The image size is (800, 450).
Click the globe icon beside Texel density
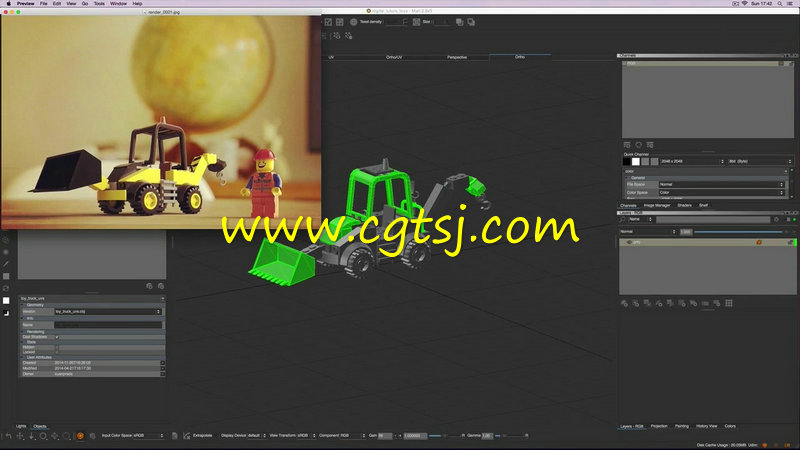353,22
